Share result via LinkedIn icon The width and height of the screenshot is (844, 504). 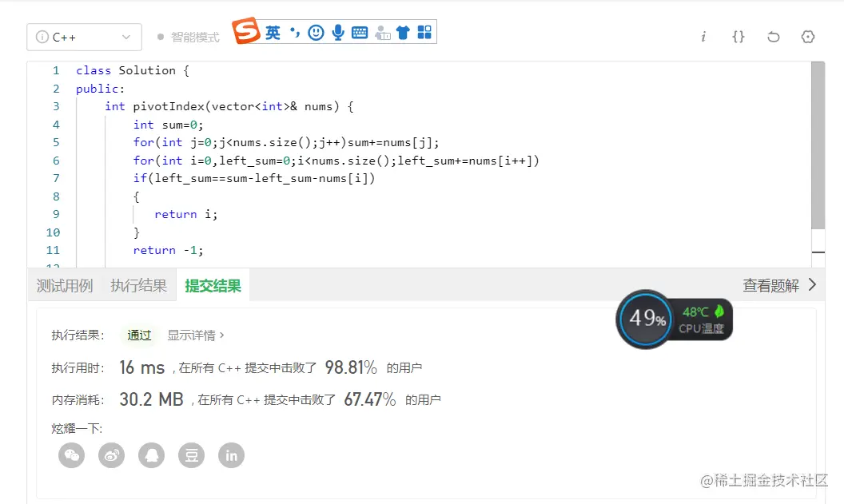click(x=232, y=455)
